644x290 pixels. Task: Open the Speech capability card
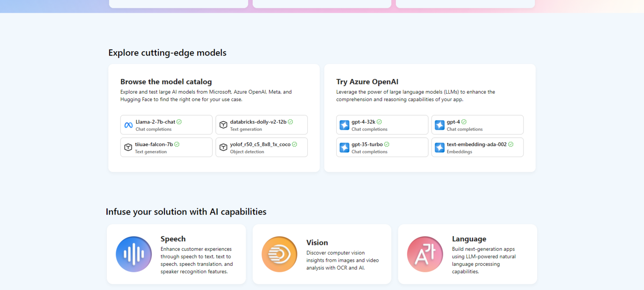(176, 254)
